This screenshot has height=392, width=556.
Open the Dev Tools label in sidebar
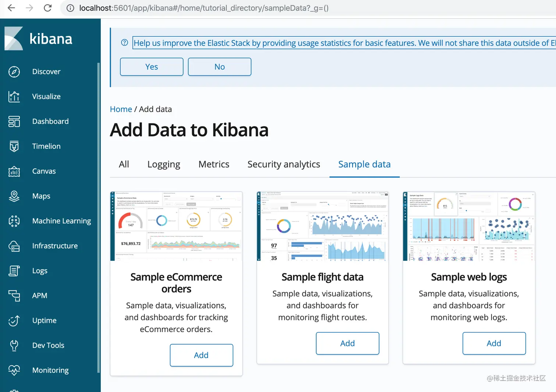(48, 345)
